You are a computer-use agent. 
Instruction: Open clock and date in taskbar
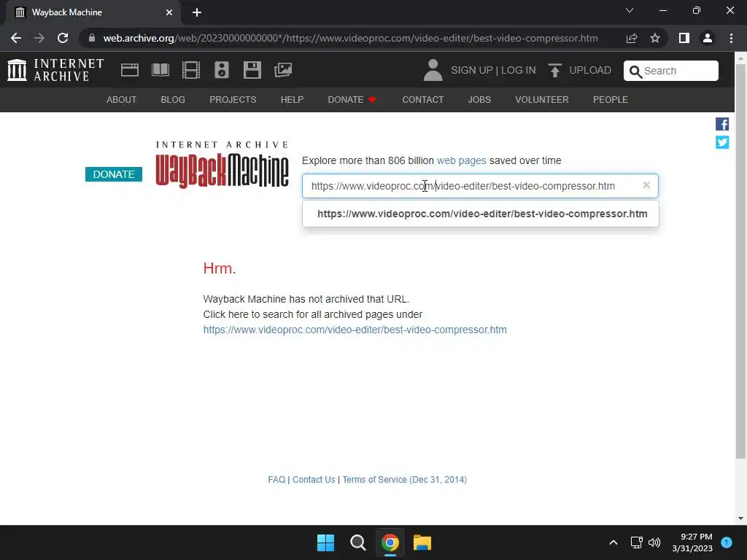692,542
